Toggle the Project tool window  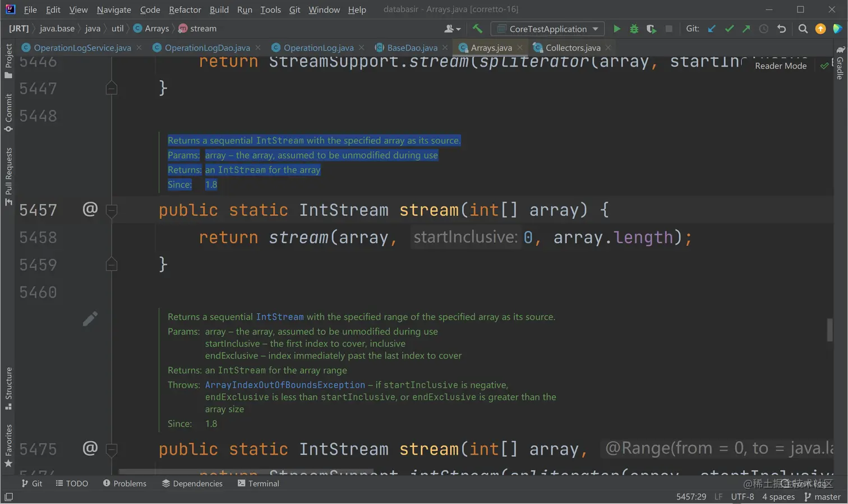pyautogui.click(x=8, y=61)
